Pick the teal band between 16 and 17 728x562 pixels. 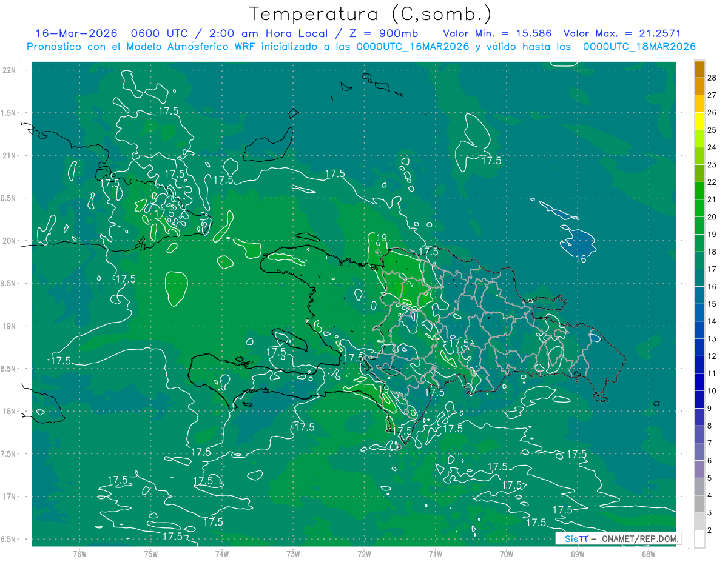pos(700,278)
